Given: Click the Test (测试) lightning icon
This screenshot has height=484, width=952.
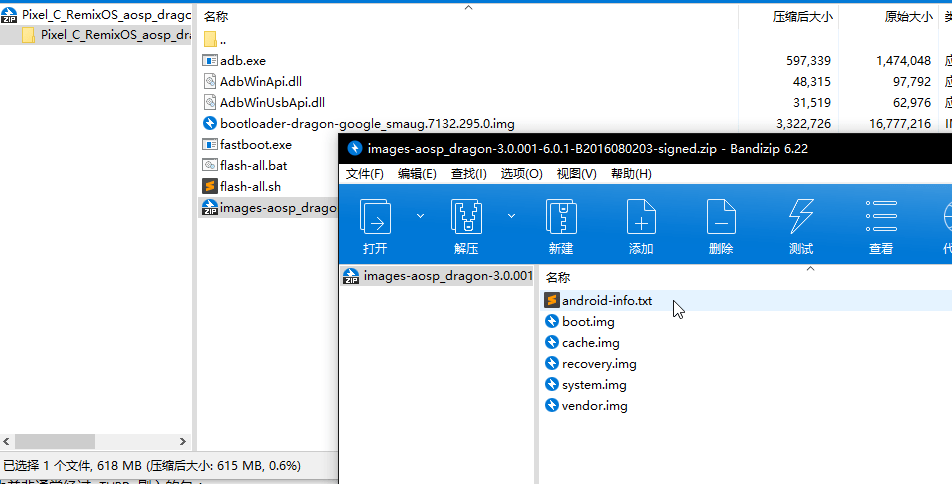Looking at the screenshot, I should [x=801, y=217].
